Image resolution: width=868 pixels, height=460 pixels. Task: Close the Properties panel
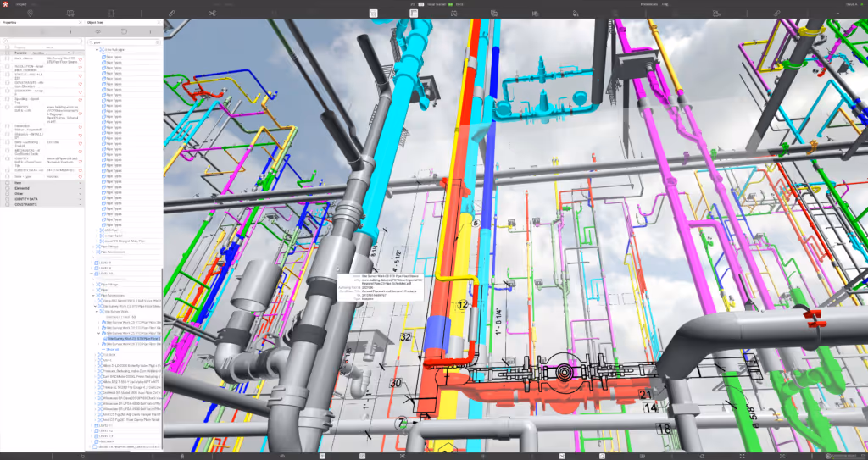tap(80, 23)
